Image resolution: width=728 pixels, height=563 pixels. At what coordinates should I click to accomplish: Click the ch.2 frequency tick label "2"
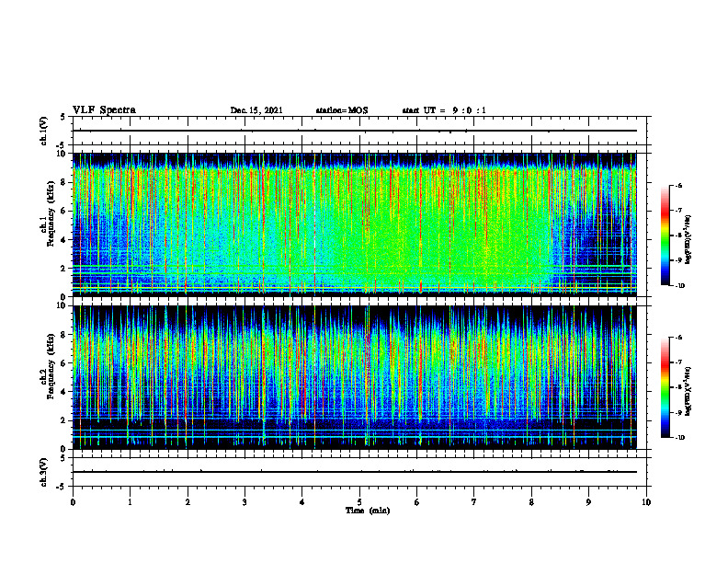(64, 420)
